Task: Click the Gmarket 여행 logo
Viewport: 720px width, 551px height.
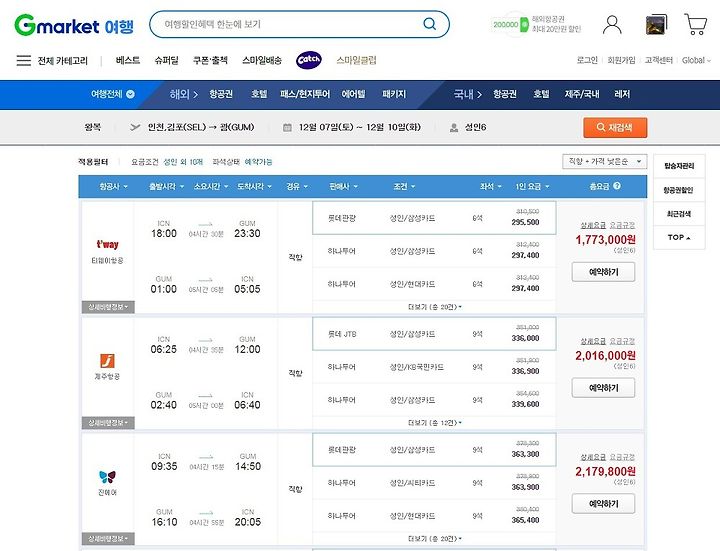Action: 74,25
